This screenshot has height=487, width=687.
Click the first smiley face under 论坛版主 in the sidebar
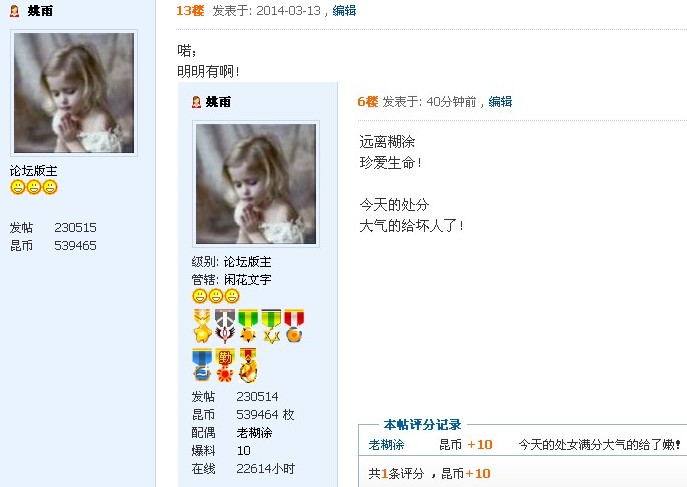pyautogui.click(x=18, y=187)
